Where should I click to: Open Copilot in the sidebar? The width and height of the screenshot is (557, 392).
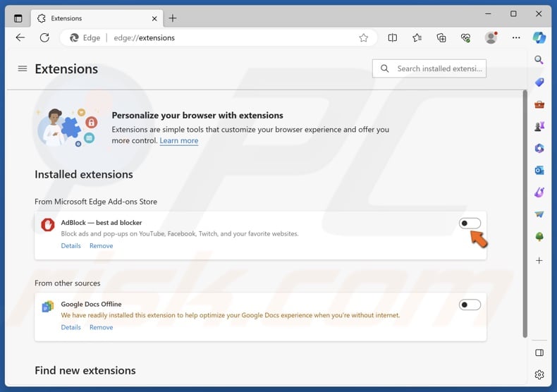(x=539, y=37)
